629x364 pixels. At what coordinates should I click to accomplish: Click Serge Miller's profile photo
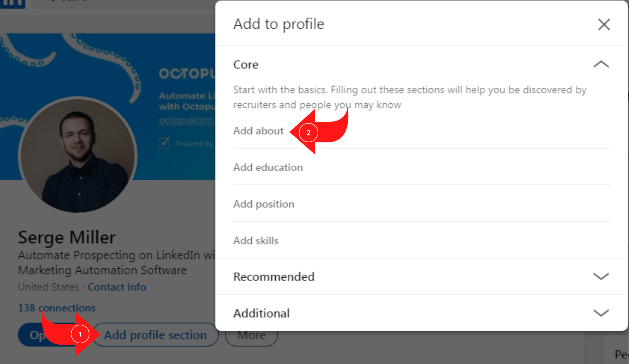(x=78, y=156)
